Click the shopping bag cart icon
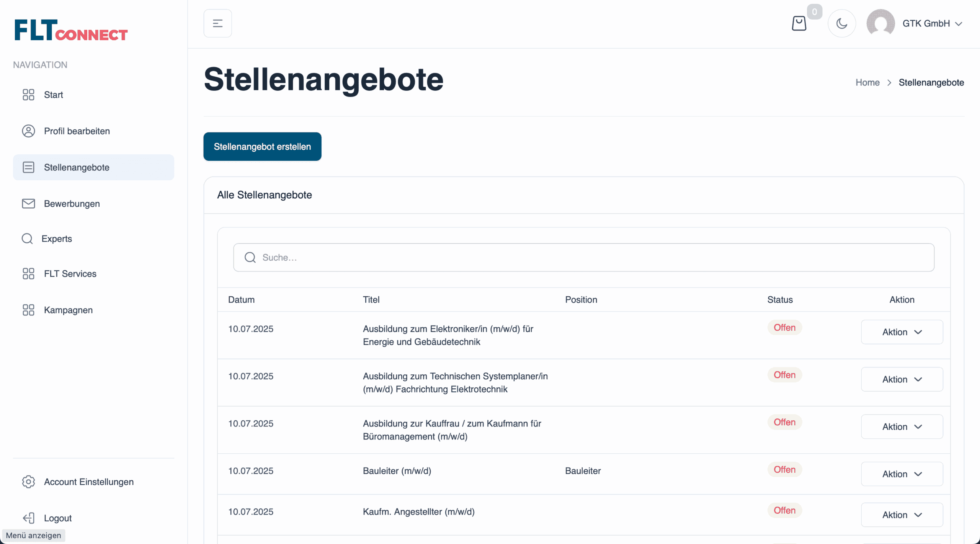 tap(799, 23)
